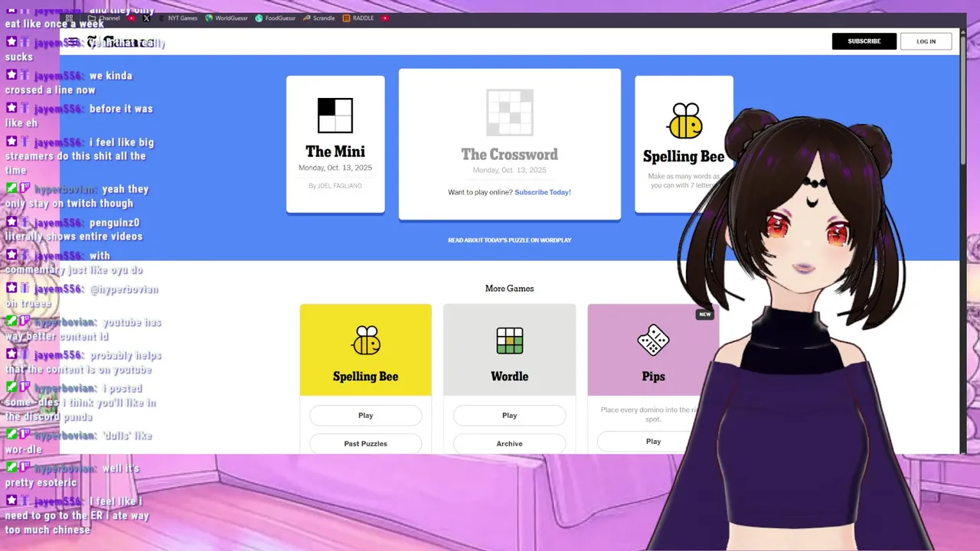Click the SUBSCRIBE button

(864, 41)
